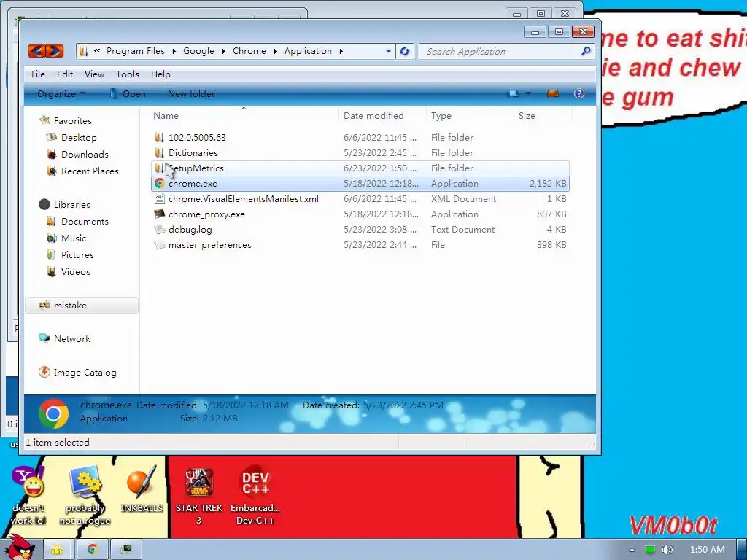
Task: Select the Dictionaries folder icon
Action: click(x=160, y=153)
